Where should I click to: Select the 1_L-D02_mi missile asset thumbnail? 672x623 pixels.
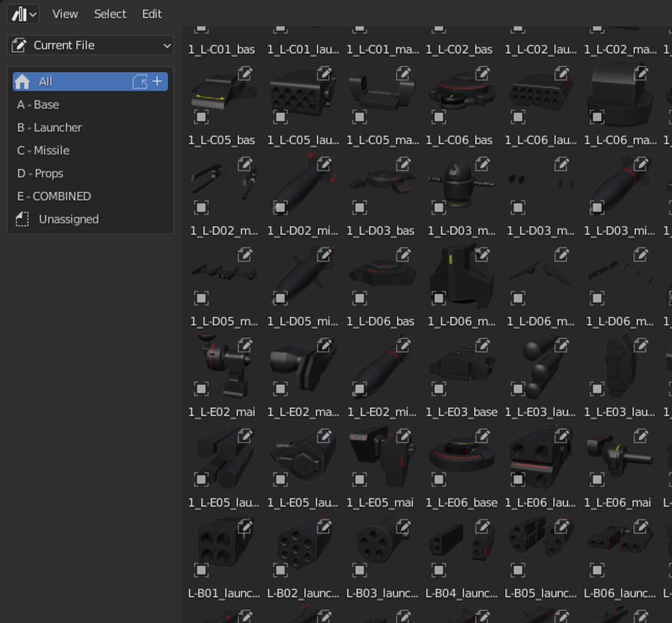tap(303, 185)
